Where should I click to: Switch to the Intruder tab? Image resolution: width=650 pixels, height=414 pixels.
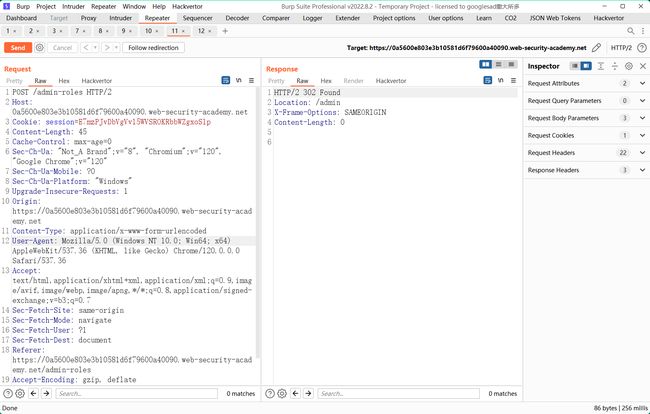[121, 18]
